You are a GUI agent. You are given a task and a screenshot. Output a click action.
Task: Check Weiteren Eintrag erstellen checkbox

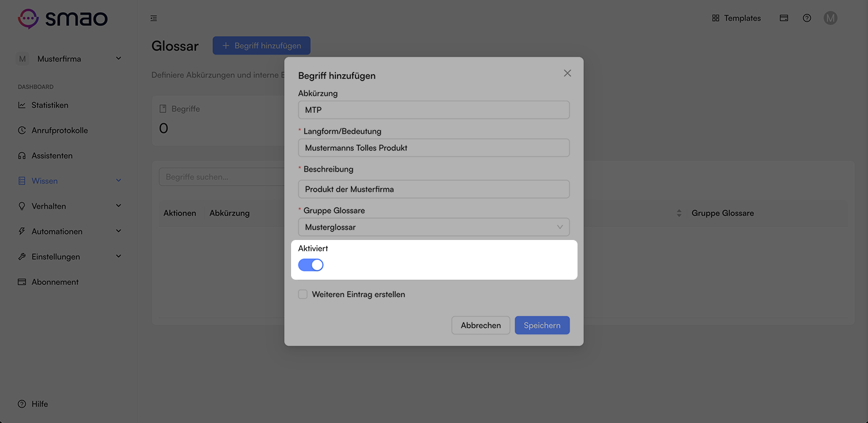(x=303, y=295)
